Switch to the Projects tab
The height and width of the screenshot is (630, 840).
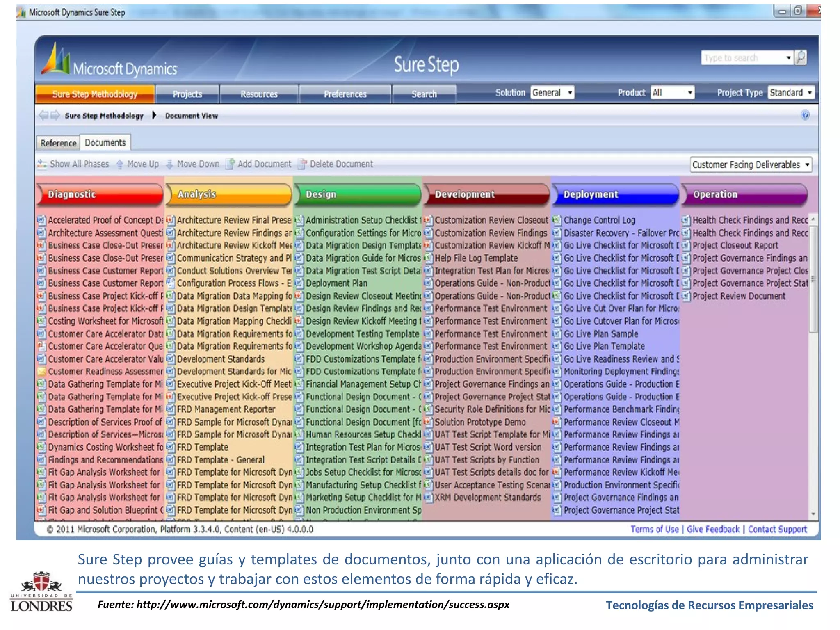[x=187, y=94]
